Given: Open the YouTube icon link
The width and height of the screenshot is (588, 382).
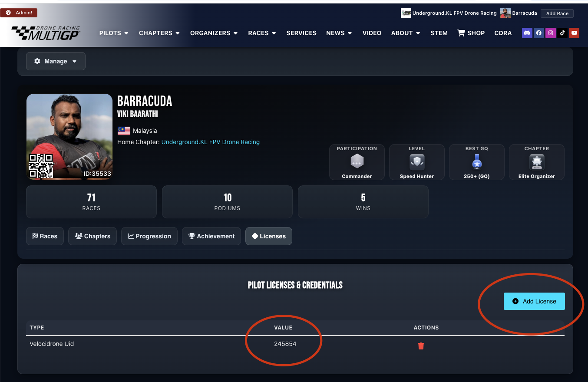Looking at the screenshot, I should [x=574, y=33].
